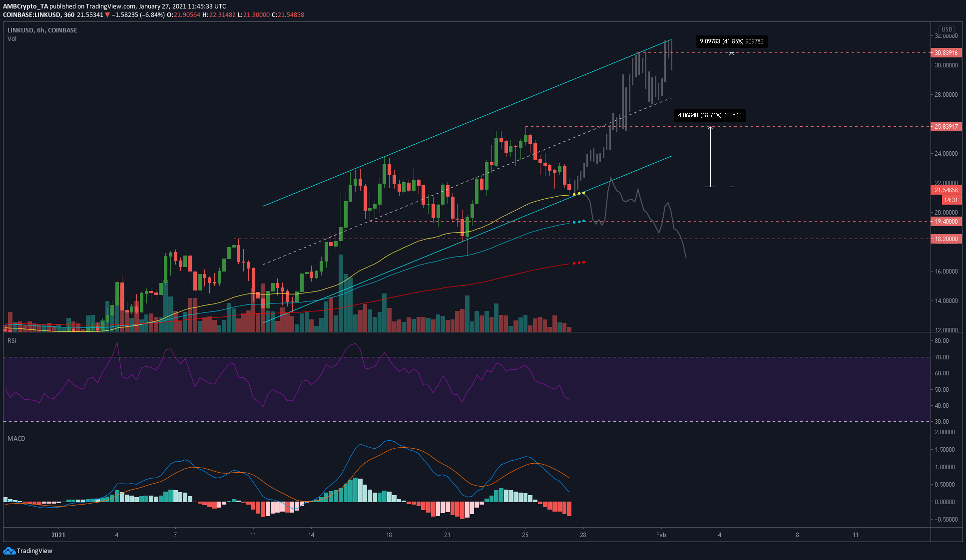Click the TradingView brand text at bottom
966x560 pixels.
click(x=34, y=551)
